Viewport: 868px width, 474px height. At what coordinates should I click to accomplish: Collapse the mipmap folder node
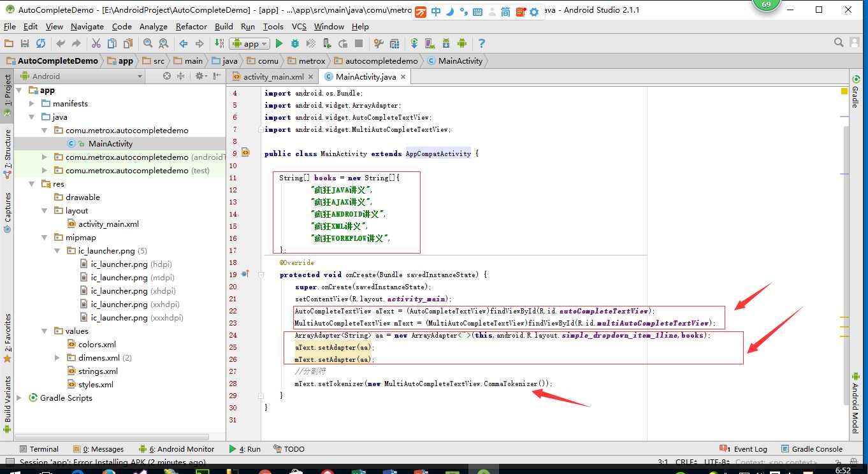click(x=44, y=238)
